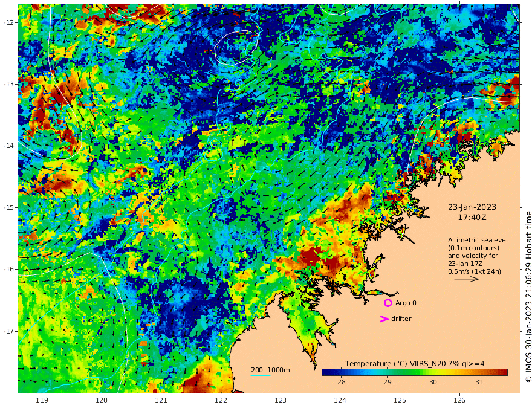Image resolution: width=532 pixels, height=411 pixels.
Task: Click the longitude axis label 126
Action: (x=459, y=400)
